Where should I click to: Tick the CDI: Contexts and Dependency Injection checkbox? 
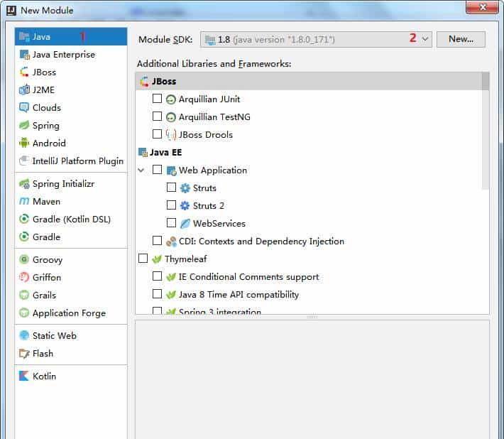157,240
